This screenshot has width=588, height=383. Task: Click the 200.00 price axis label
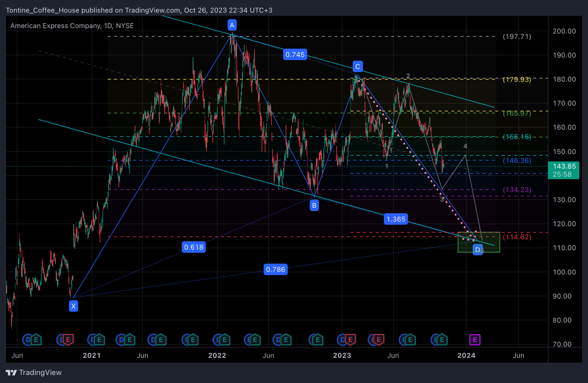564,31
